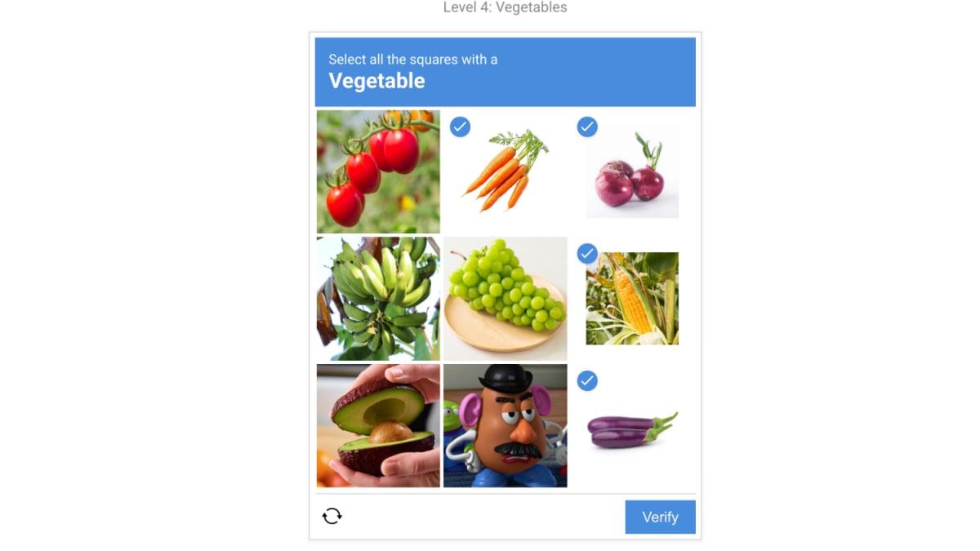Uncheck the carrots tile checkmark
This screenshot has width=980, height=551.
[461, 127]
